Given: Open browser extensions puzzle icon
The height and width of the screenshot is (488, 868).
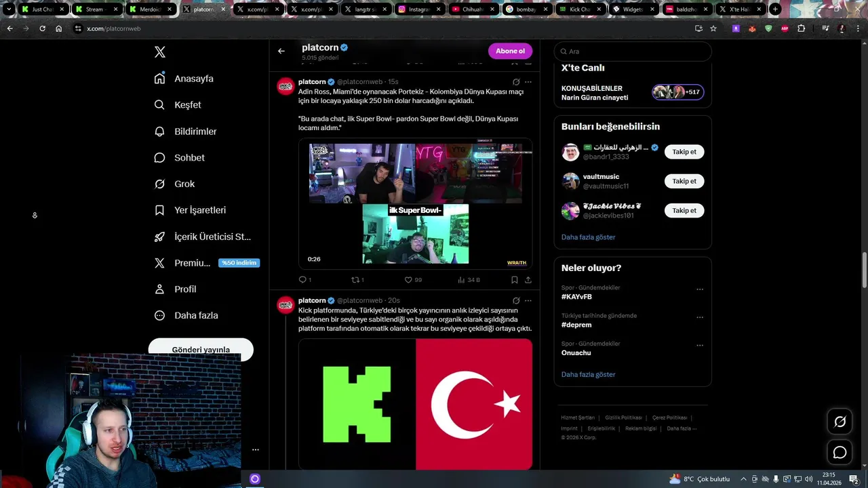Looking at the screenshot, I should click(x=801, y=28).
